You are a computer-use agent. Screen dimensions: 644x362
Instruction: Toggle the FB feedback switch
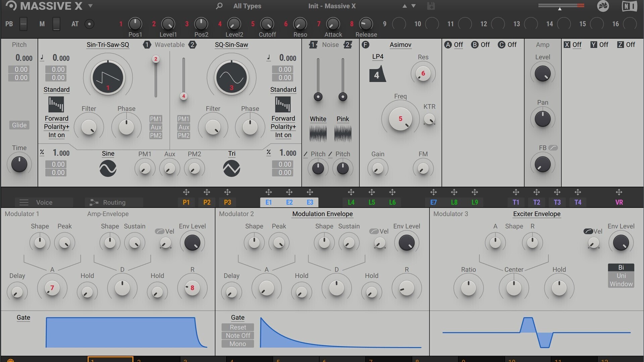[x=553, y=148]
